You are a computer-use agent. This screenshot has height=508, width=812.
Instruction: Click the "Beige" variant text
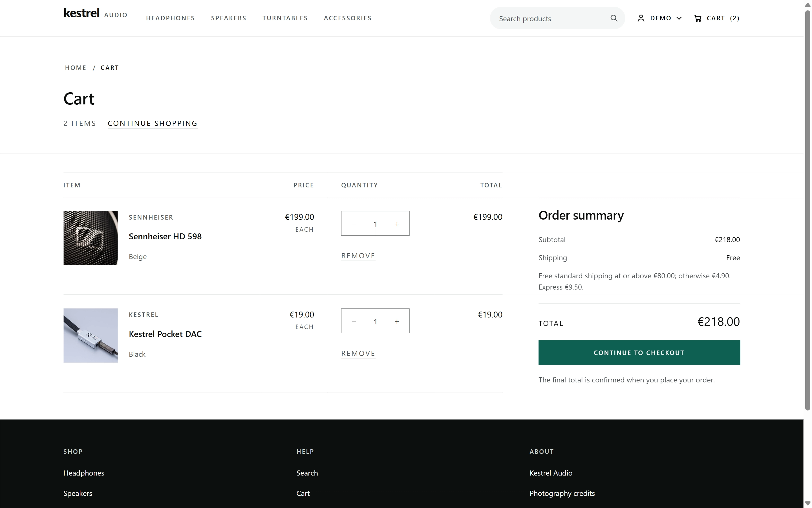tap(138, 256)
